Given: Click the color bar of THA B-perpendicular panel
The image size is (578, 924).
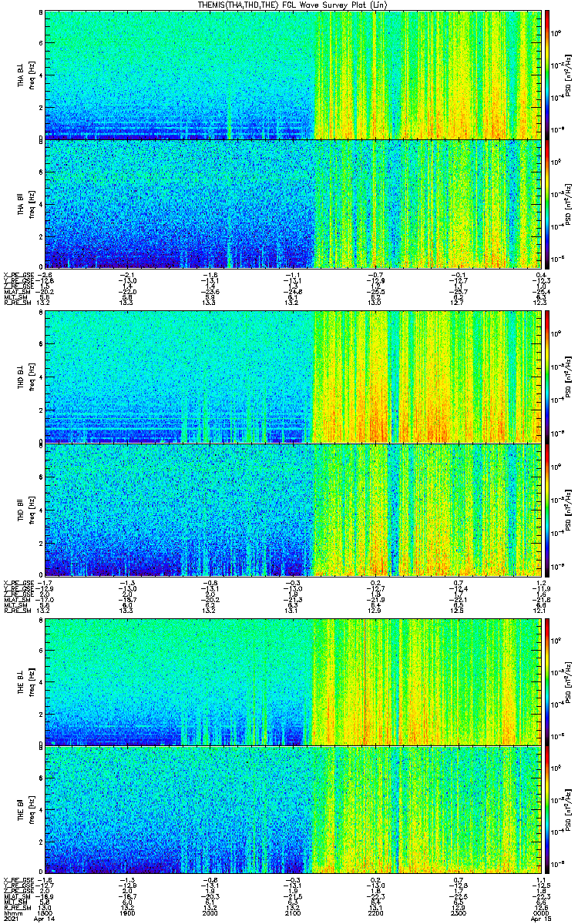Looking at the screenshot, I should tap(548, 75).
